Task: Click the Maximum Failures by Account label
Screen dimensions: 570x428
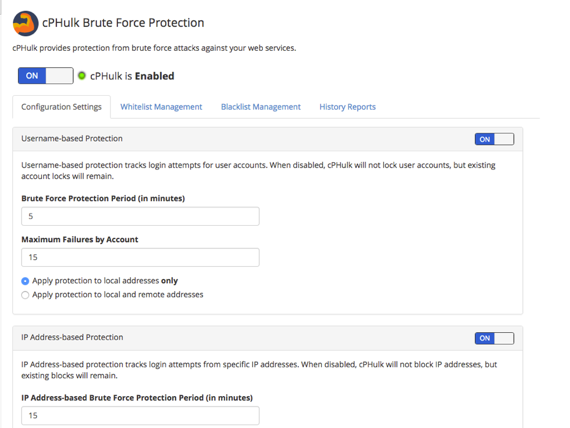Action: 80,240
